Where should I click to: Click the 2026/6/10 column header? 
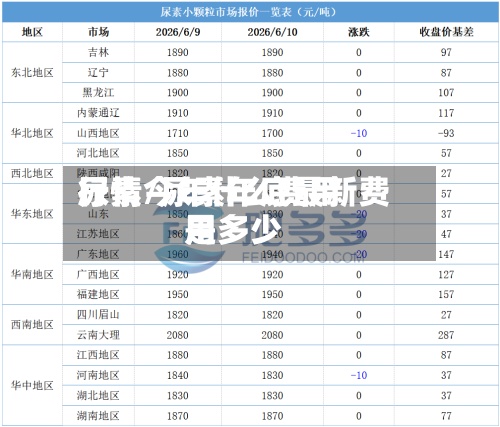tap(272, 32)
